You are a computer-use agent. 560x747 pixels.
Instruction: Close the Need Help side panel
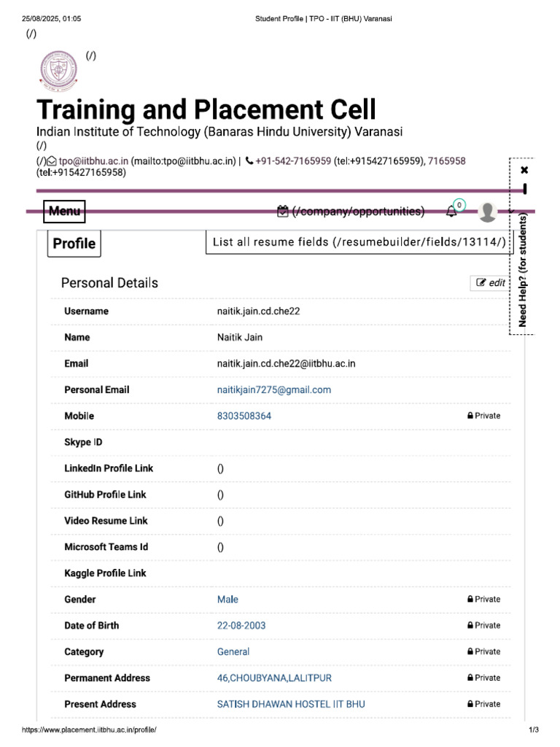click(524, 169)
